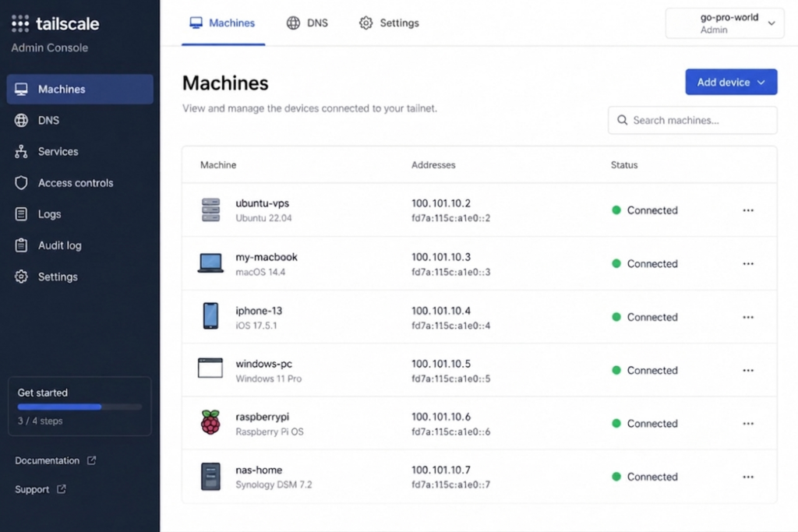Open Audit log in the sidebar
The width and height of the screenshot is (798, 532).
click(80, 245)
